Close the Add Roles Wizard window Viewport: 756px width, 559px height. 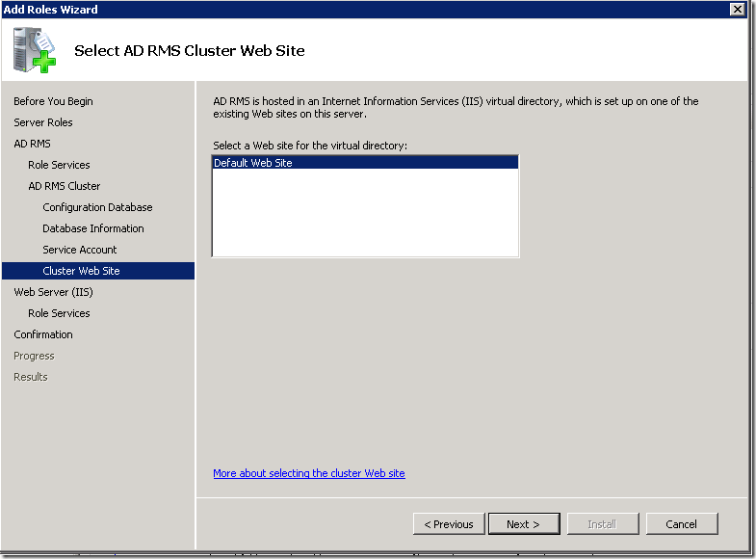[x=737, y=10]
